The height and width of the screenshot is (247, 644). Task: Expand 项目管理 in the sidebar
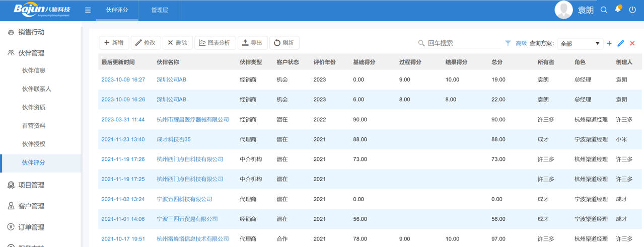point(31,185)
